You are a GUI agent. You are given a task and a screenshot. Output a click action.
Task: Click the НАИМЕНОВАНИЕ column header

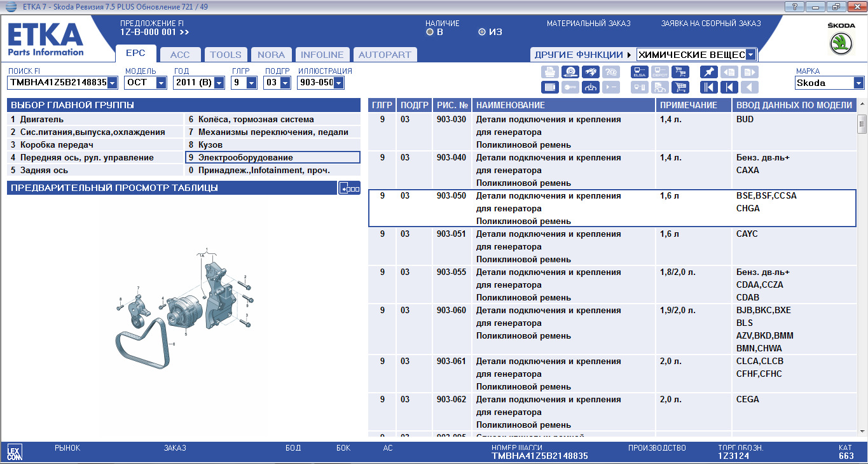tap(563, 106)
